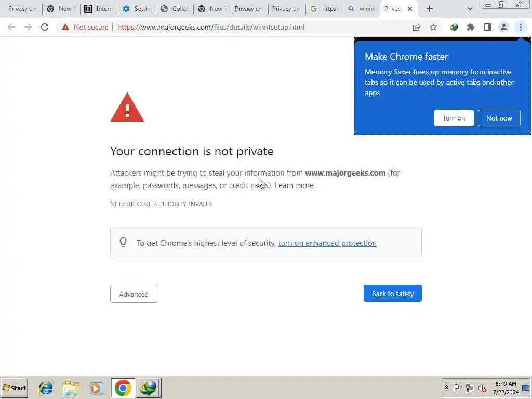This screenshot has width=532, height=399.
Task: Bookmark this tab with star icon
Action: (x=433, y=27)
